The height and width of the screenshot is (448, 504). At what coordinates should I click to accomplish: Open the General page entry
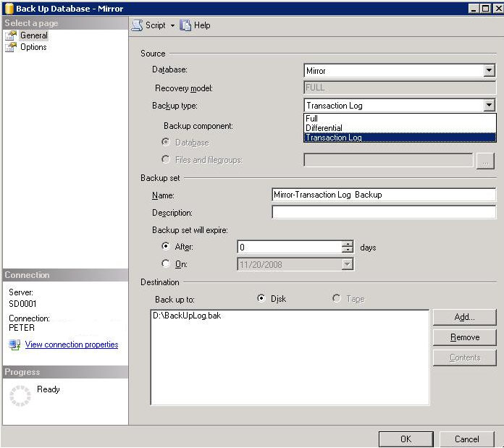click(34, 35)
